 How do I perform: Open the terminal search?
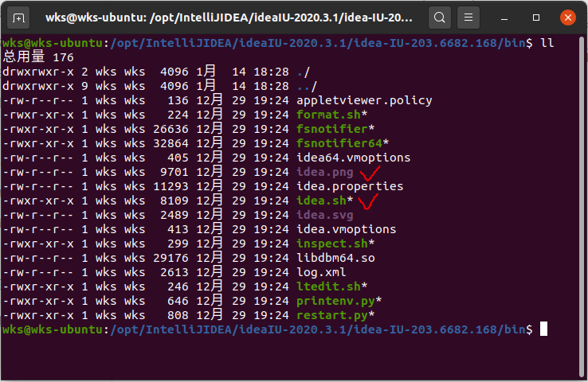440,18
